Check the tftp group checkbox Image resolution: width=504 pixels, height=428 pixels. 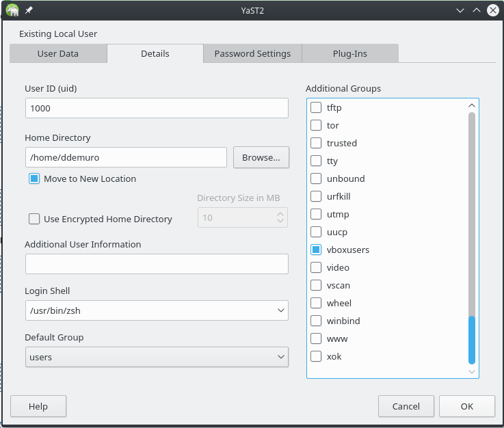316,107
